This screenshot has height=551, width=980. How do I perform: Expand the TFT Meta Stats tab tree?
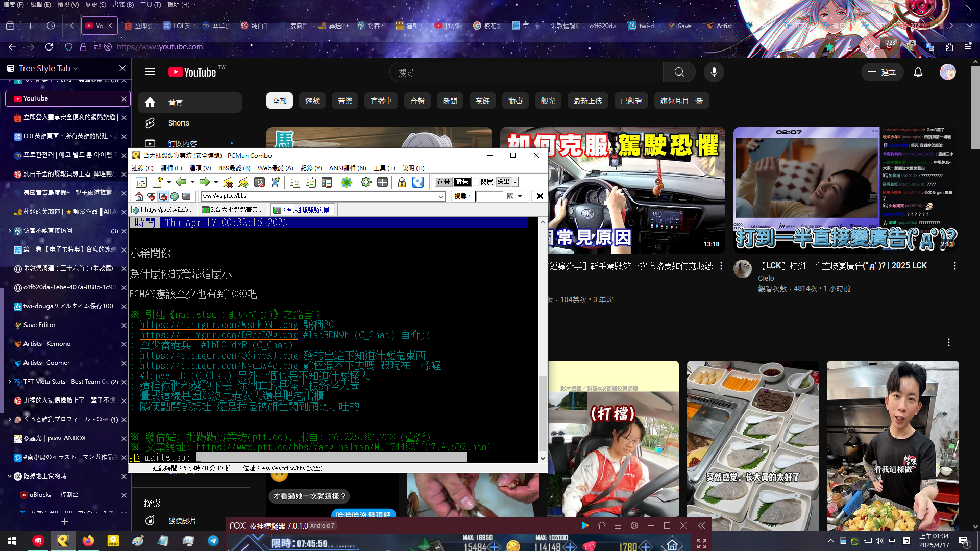[x=9, y=382]
